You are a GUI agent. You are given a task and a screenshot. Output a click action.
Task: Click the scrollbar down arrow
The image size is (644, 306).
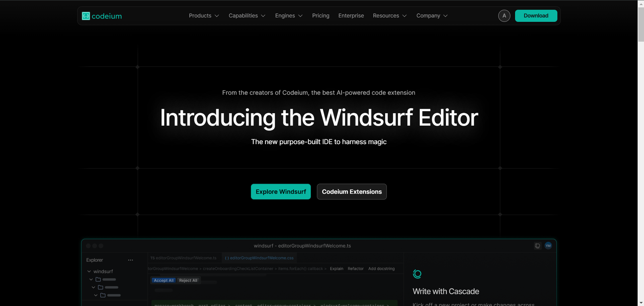tap(641, 303)
